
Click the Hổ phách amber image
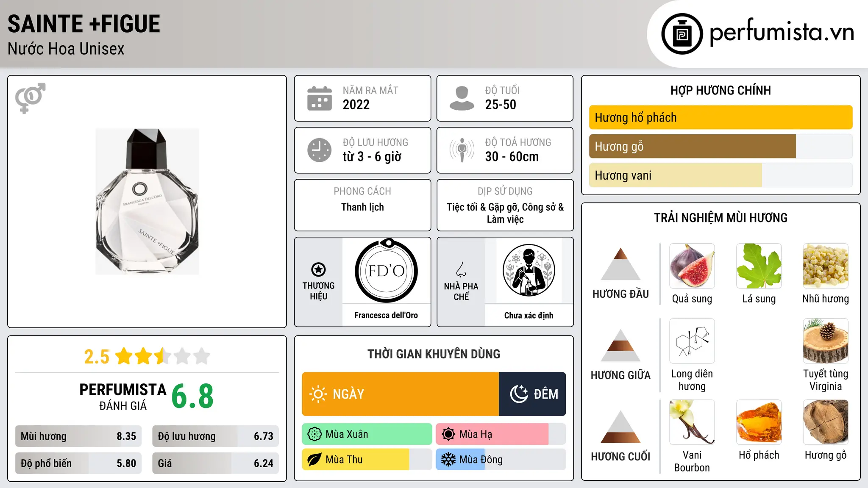pos(759,422)
